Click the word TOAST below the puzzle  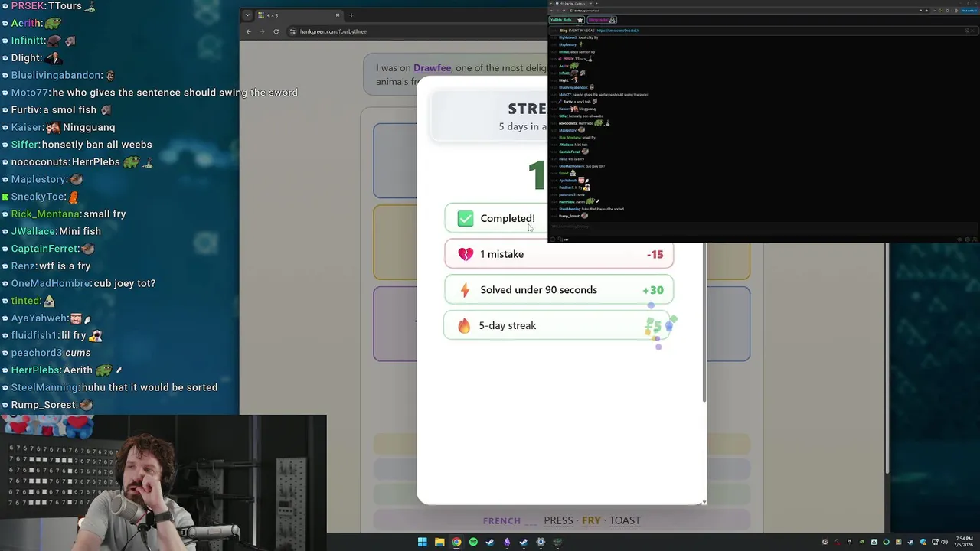tap(625, 520)
